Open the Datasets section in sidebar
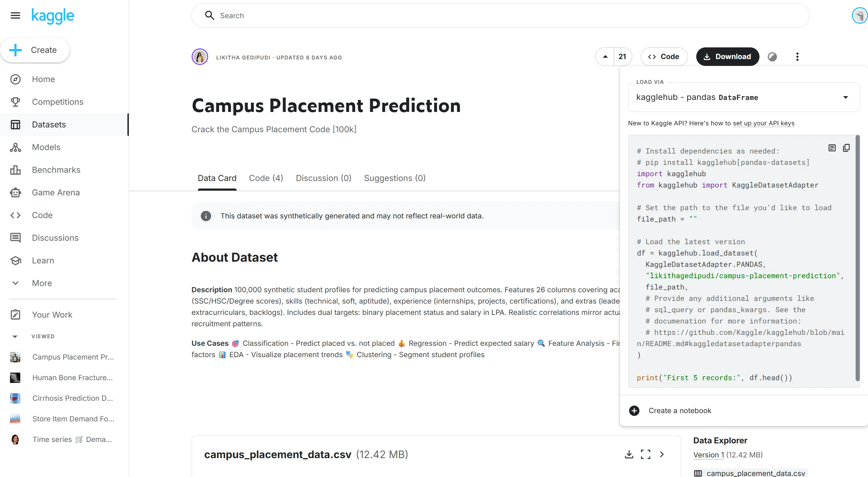 point(49,124)
